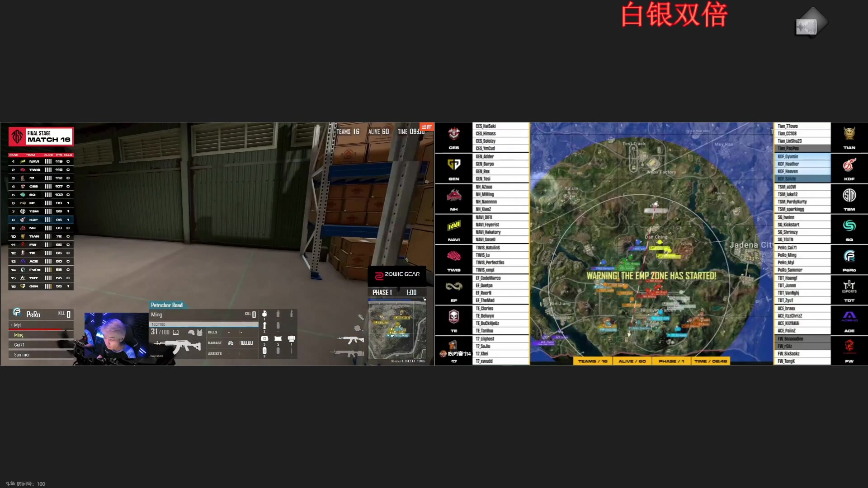Click the Final Stage Match 16 title
The image size is (868, 488).
[49, 136]
